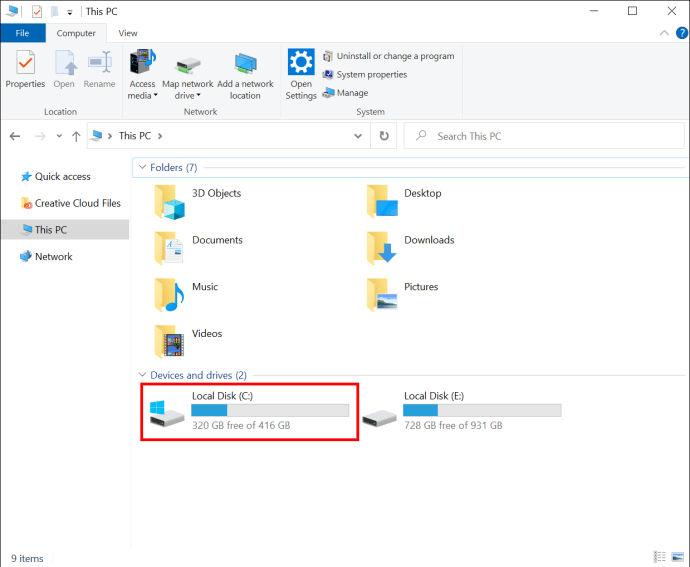
Task: Open the recent locations dropdown
Action: pos(59,136)
